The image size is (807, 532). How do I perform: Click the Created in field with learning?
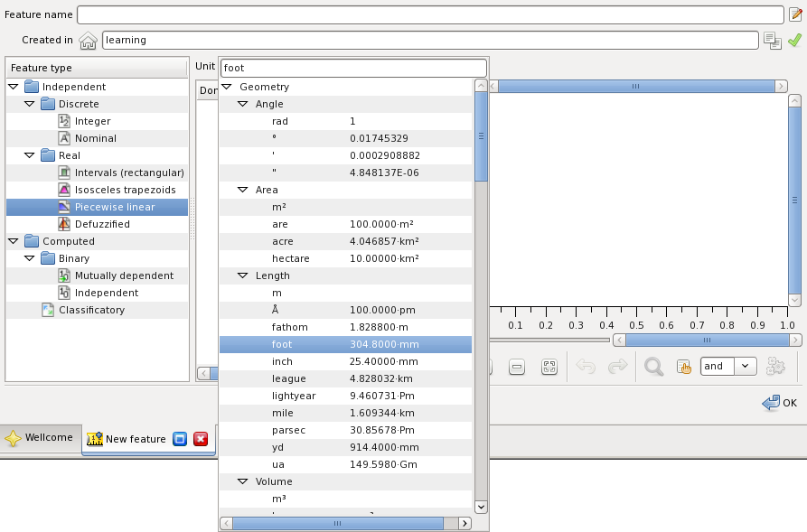coord(430,40)
